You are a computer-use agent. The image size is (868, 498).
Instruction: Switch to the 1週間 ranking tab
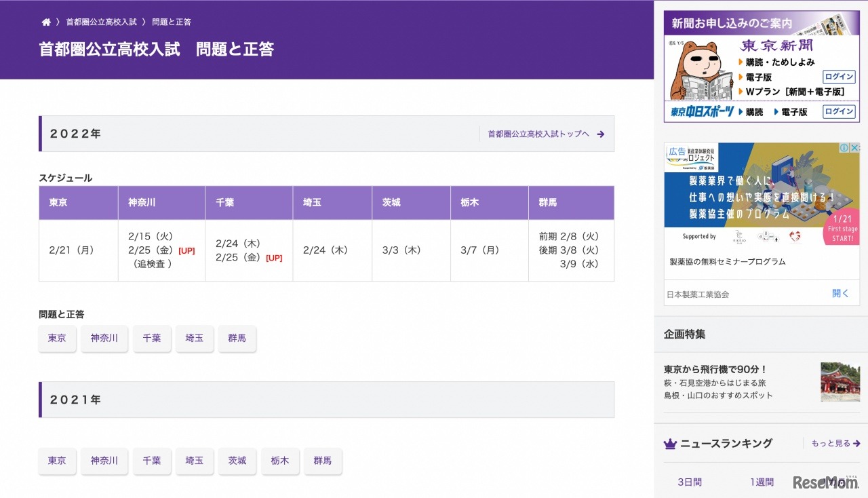pyautogui.click(x=761, y=482)
